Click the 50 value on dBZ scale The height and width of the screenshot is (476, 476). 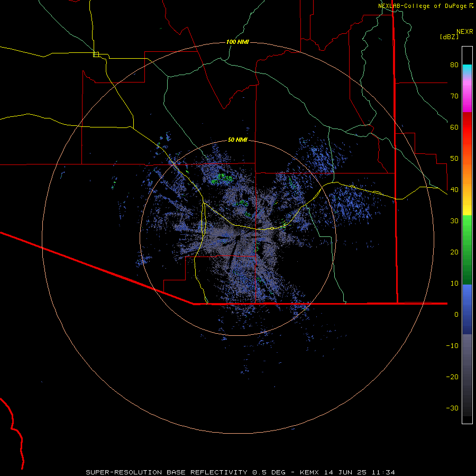[x=454, y=159]
